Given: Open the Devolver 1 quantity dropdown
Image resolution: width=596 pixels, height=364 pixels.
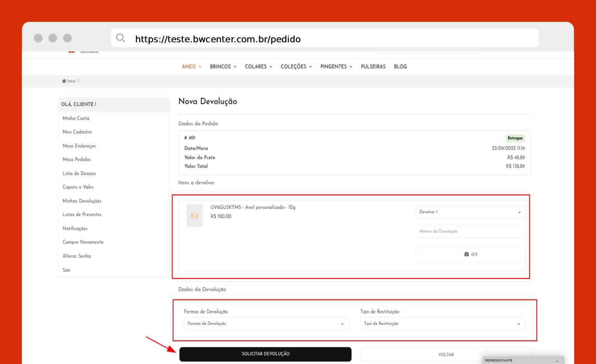Looking at the screenshot, I should [470, 212].
